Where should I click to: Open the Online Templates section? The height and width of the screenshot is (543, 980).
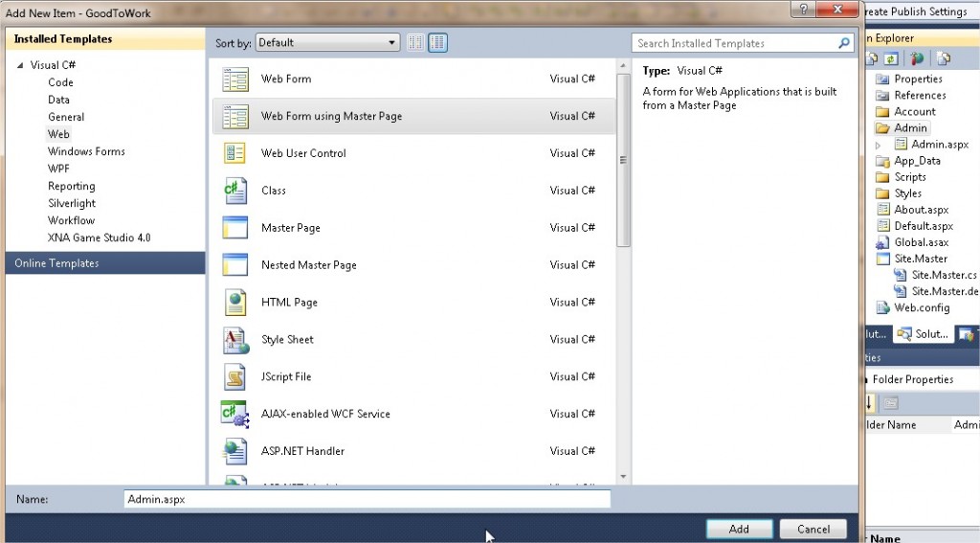pos(105,262)
